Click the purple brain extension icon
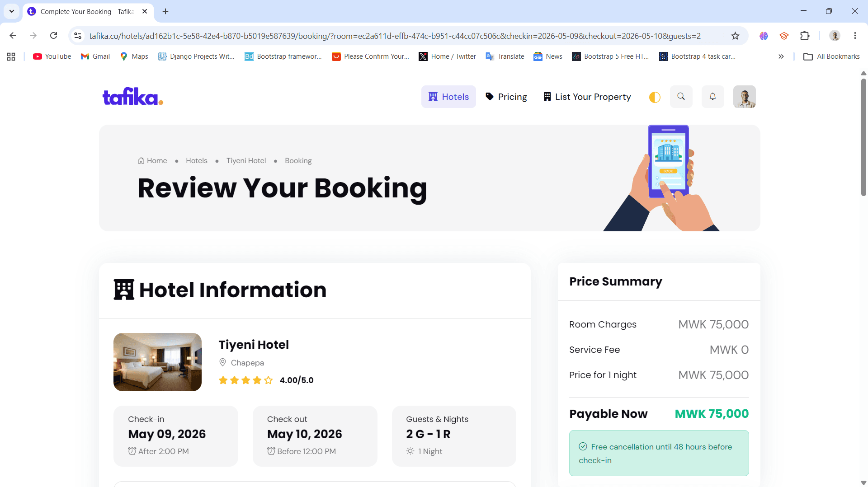868x487 pixels. coord(764,36)
